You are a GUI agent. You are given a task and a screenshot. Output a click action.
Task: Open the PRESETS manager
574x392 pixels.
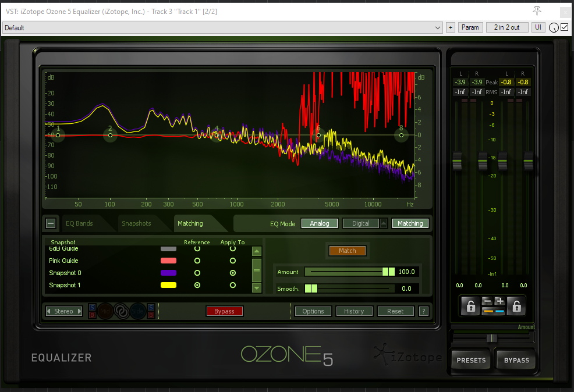click(471, 360)
